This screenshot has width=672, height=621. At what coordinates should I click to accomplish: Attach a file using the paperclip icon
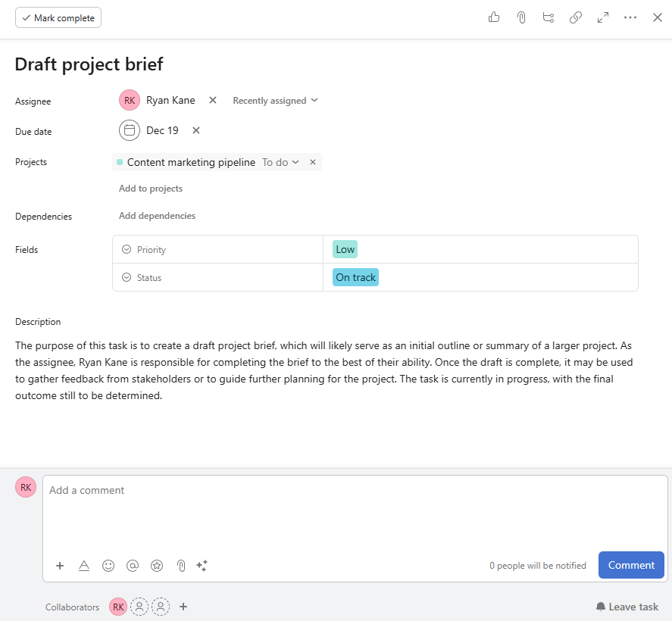520,17
